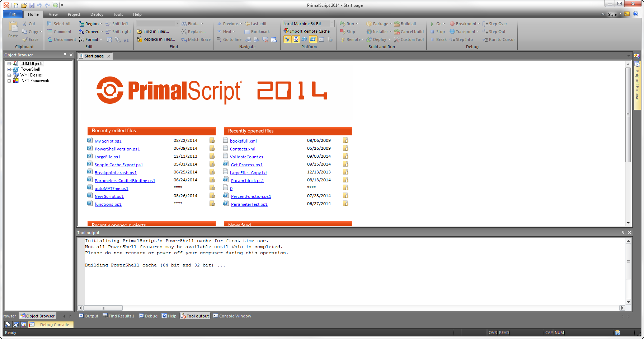644x339 pixels.
Task: Pin the Object Browser panel
Action: pos(65,55)
